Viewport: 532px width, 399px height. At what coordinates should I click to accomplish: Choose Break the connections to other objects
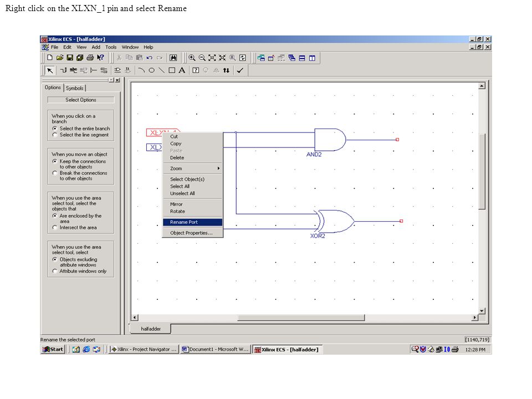80,176
